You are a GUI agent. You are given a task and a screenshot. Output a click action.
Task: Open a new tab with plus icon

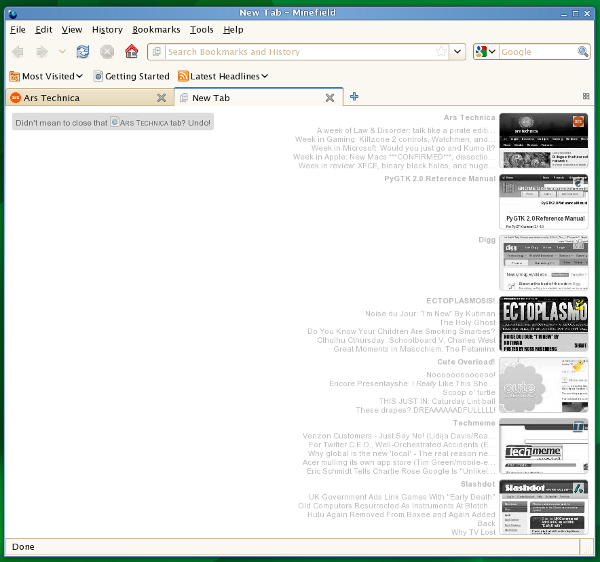354,96
